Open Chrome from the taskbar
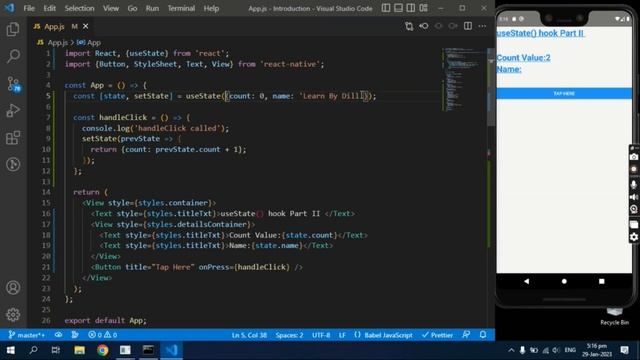Image resolution: width=640 pixels, height=360 pixels. (x=102, y=350)
